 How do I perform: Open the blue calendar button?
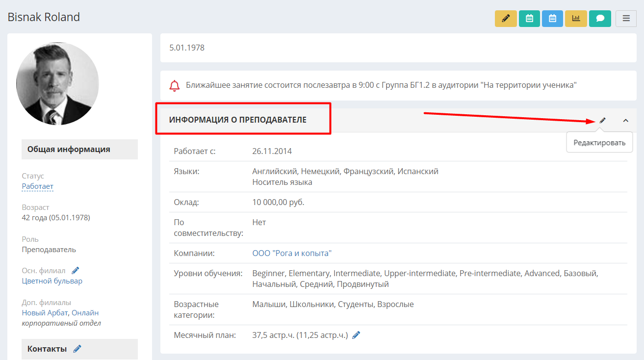[552, 18]
